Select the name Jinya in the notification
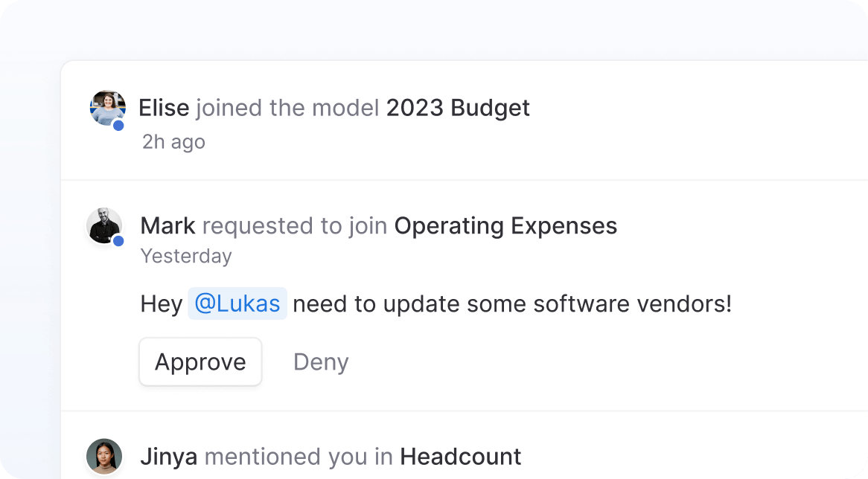 169,456
